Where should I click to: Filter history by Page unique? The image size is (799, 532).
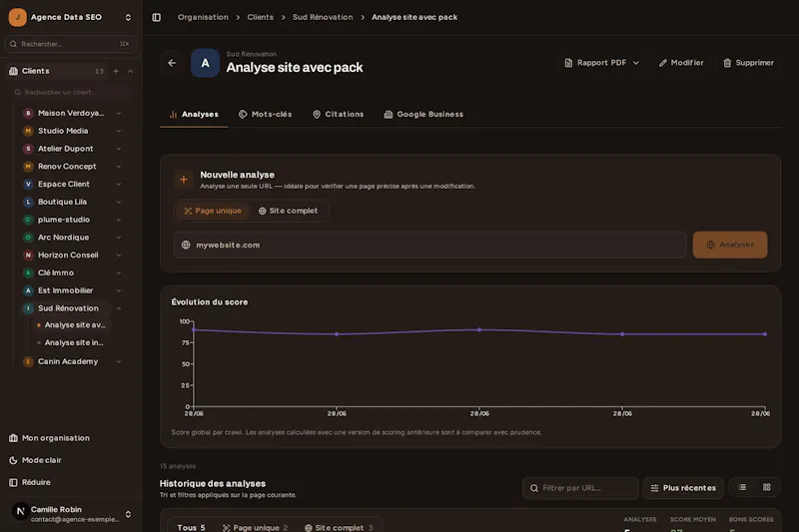tap(256, 527)
